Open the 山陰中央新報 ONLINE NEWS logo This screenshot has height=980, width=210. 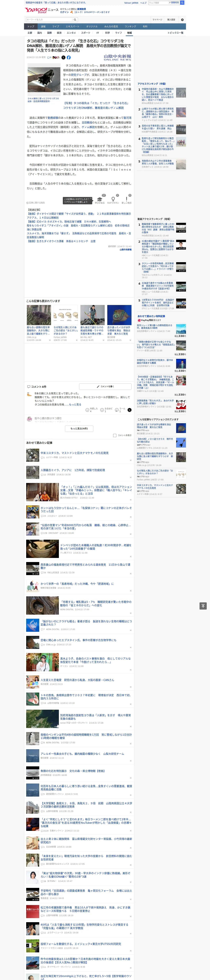pyautogui.click(x=117, y=57)
